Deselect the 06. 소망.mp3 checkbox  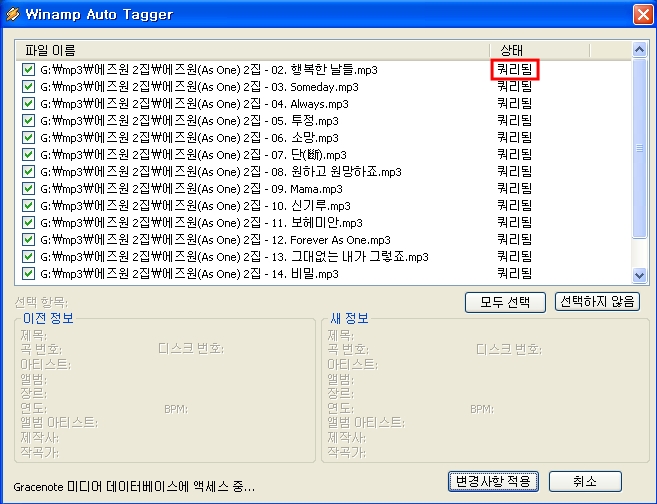coord(28,137)
